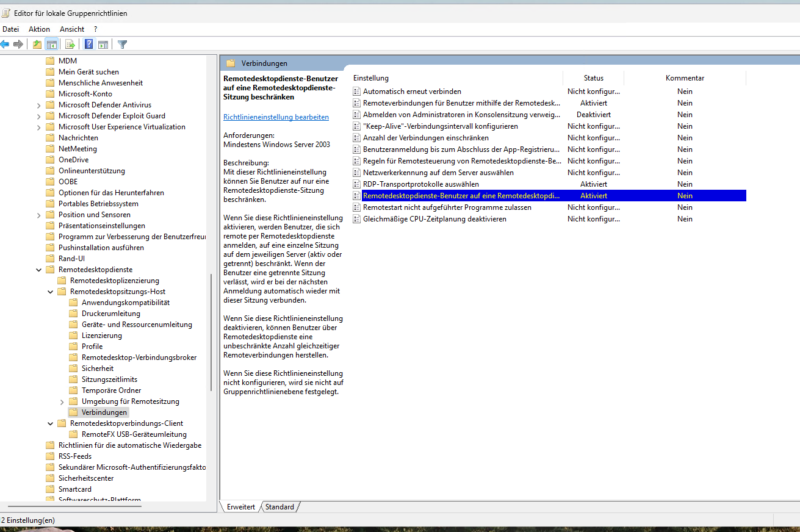Expand the Umgebung für Remotesitzung node
The width and height of the screenshot is (800, 532).
pos(62,401)
